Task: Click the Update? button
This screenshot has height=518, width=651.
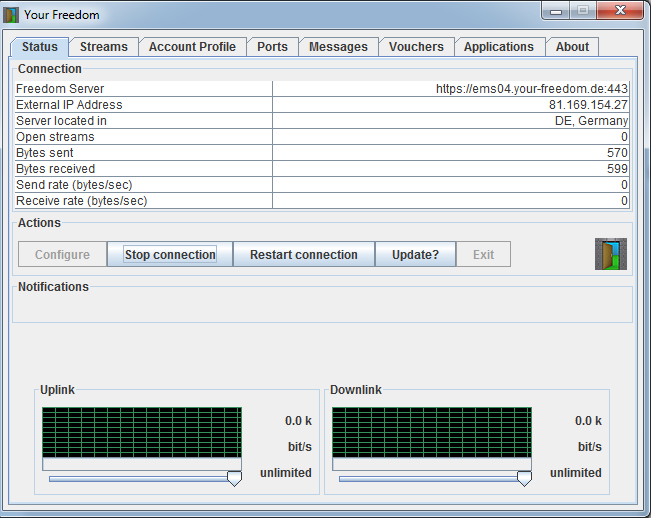Action: (415, 255)
